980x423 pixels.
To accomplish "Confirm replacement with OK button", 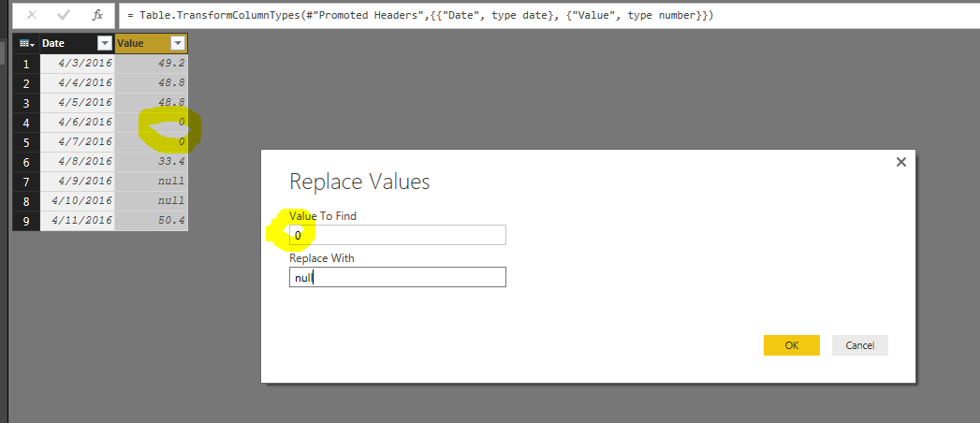I will (x=791, y=345).
